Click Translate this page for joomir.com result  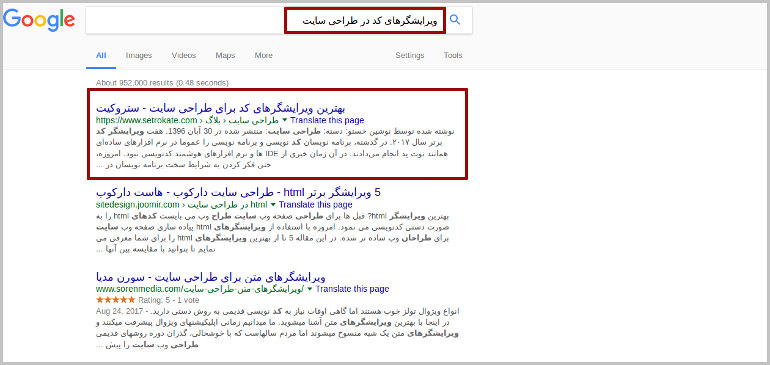pos(315,205)
